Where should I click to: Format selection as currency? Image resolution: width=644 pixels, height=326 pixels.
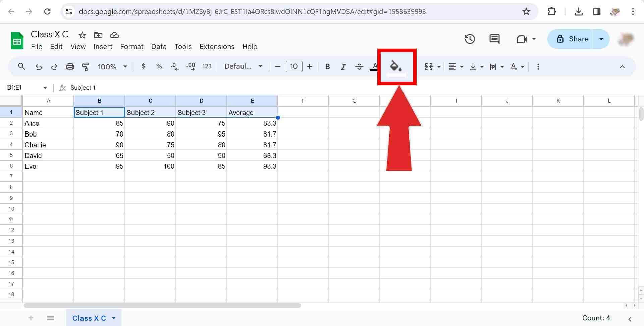[144, 66]
